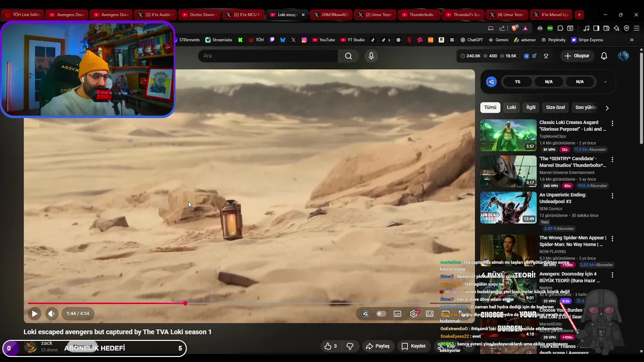The height and width of the screenshot is (362, 644).
Task: Select the Loki filter chip
Action: [x=511, y=107]
